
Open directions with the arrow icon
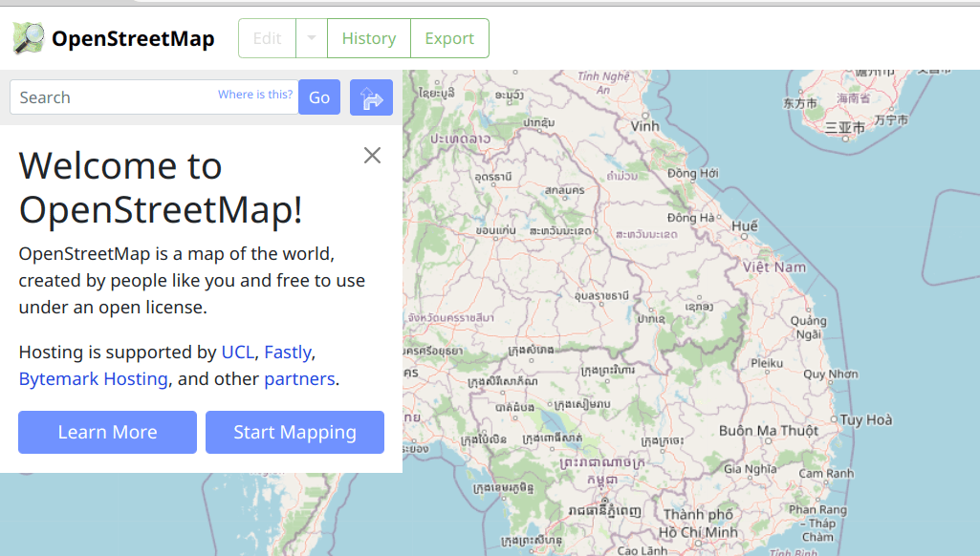pyautogui.click(x=371, y=97)
